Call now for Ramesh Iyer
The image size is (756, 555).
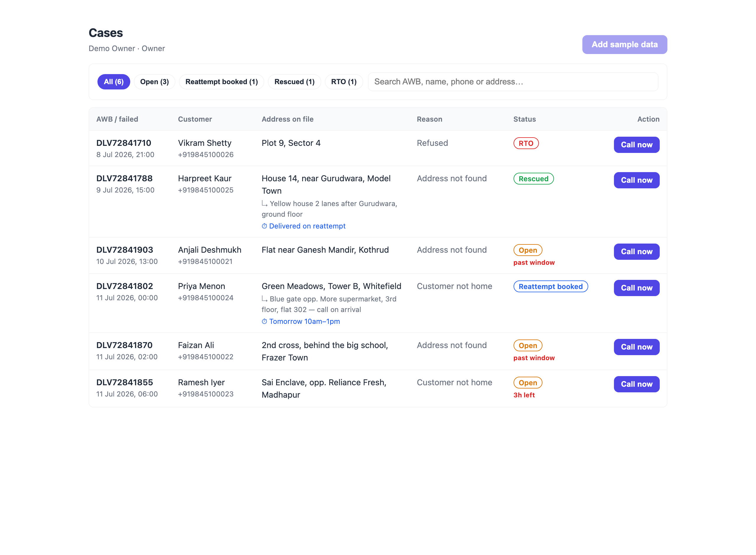pyautogui.click(x=637, y=384)
